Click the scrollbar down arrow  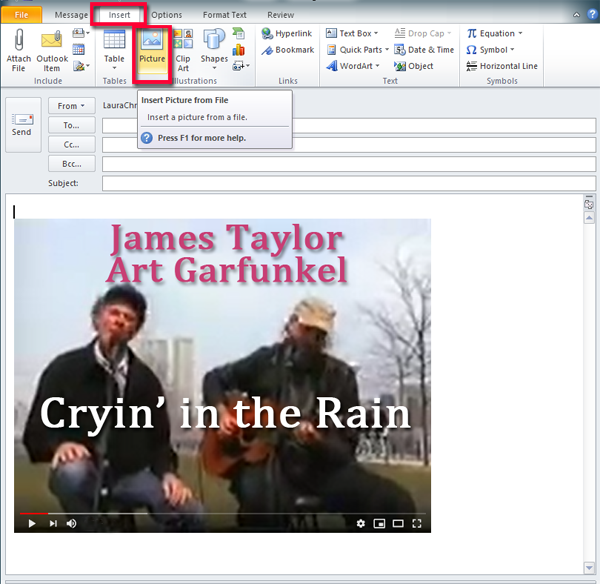click(x=589, y=568)
